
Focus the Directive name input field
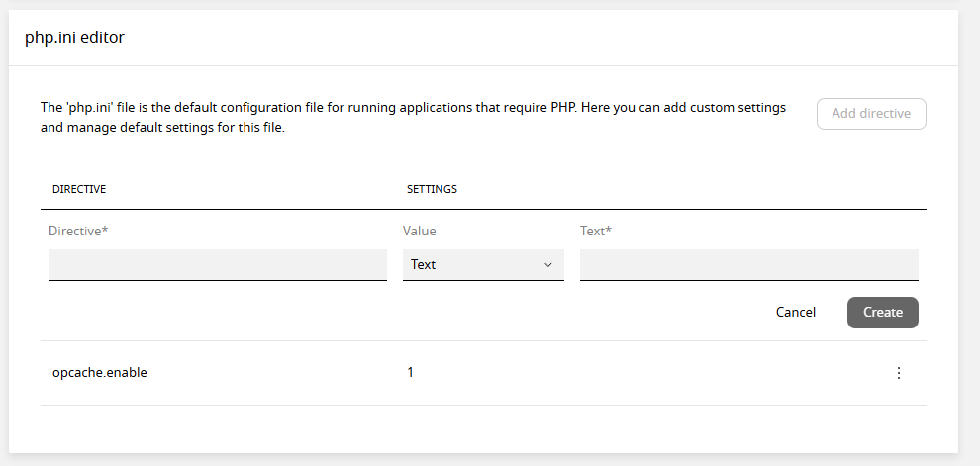pyautogui.click(x=217, y=264)
